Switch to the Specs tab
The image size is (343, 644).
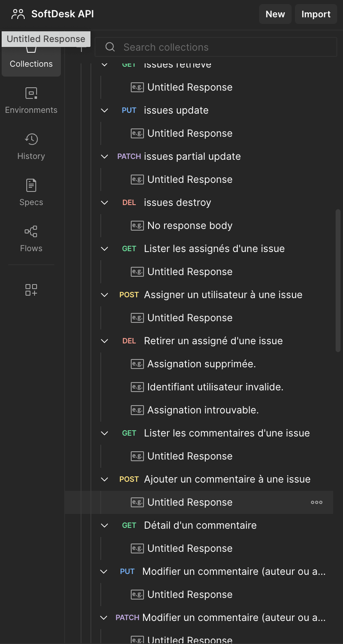click(x=31, y=185)
